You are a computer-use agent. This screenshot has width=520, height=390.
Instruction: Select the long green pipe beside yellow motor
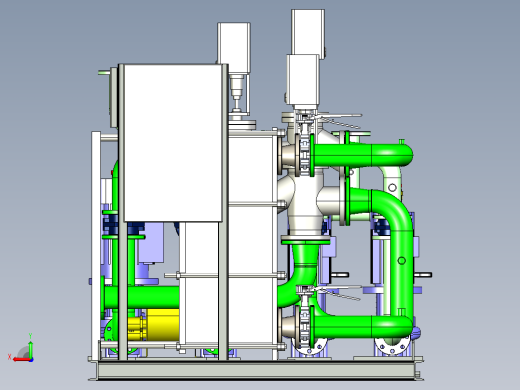click(x=142, y=297)
